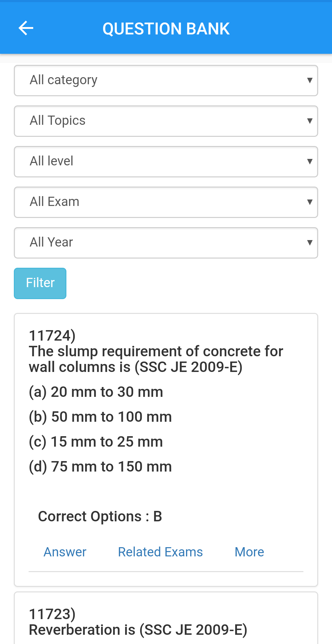Click the arrow on the All category dropdown

310,81
